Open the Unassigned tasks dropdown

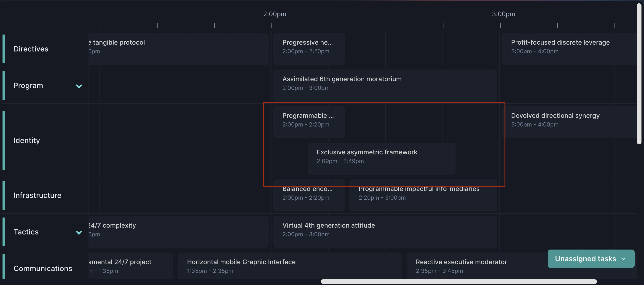[x=590, y=258]
